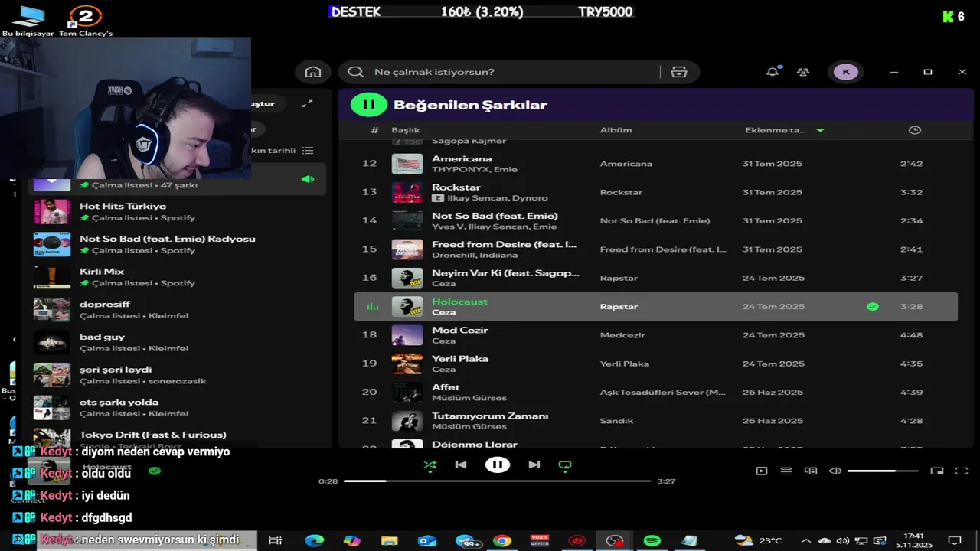Open the 'Yerli Plaka' album link
The height and width of the screenshot is (551, 980).
(x=624, y=364)
